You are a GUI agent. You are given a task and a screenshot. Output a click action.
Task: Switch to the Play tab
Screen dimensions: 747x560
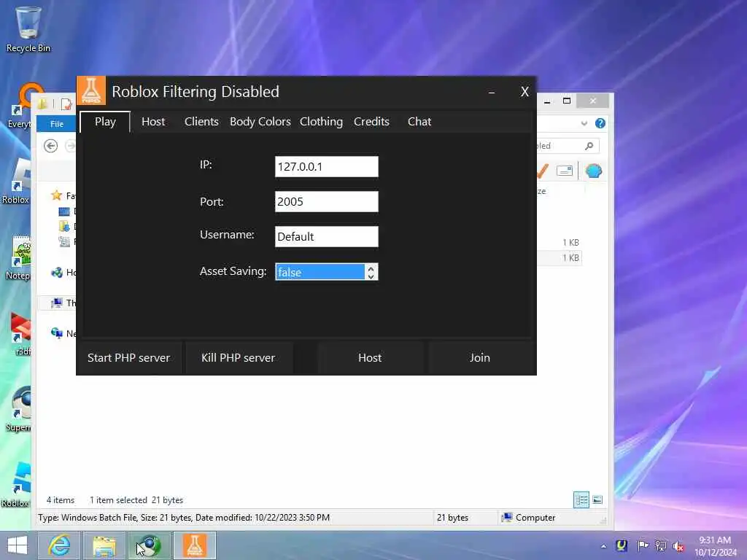pyautogui.click(x=105, y=122)
